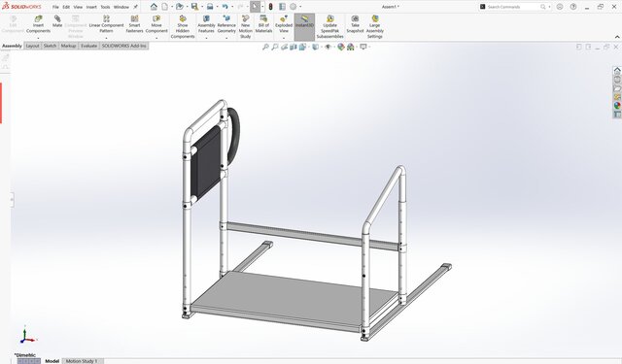Image resolution: width=622 pixels, height=364 pixels.
Task: Open Linear Component Pattern tool
Action: [x=106, y=24]
